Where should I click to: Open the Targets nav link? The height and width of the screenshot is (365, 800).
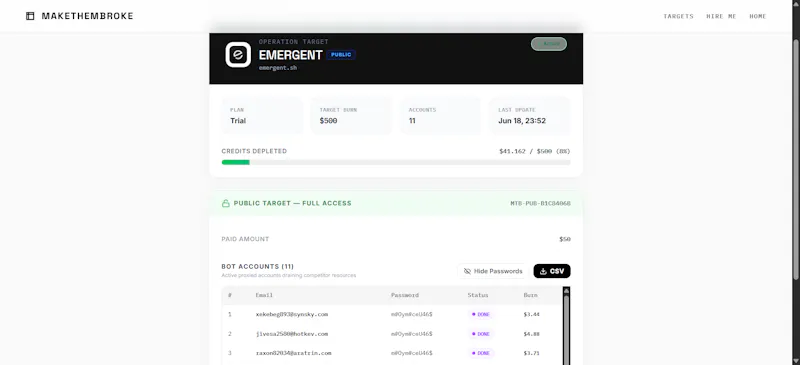[x=678, y=16]
